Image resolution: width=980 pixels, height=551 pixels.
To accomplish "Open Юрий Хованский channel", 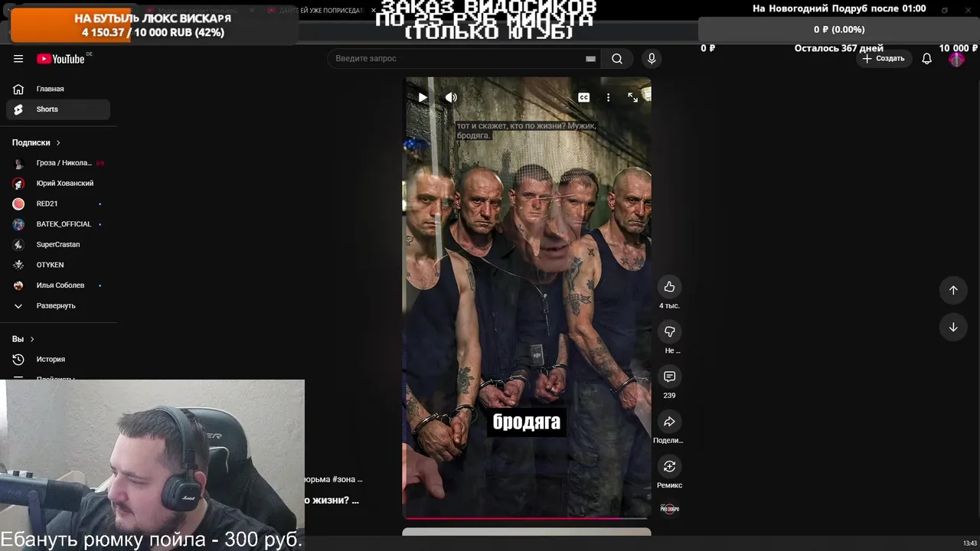I will coord(58,184).
